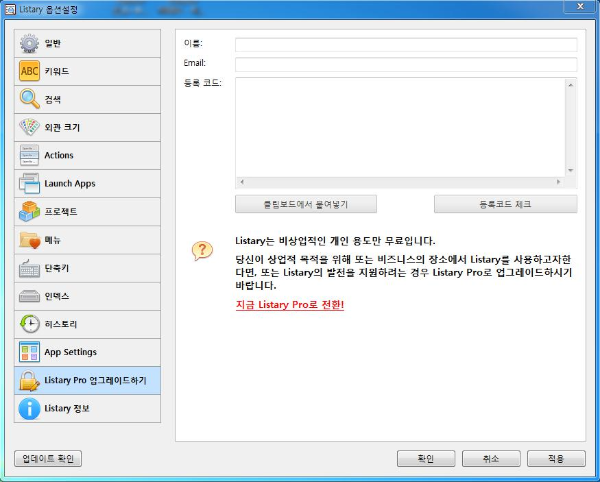Open the Listary 정보 section

(87, 409)
